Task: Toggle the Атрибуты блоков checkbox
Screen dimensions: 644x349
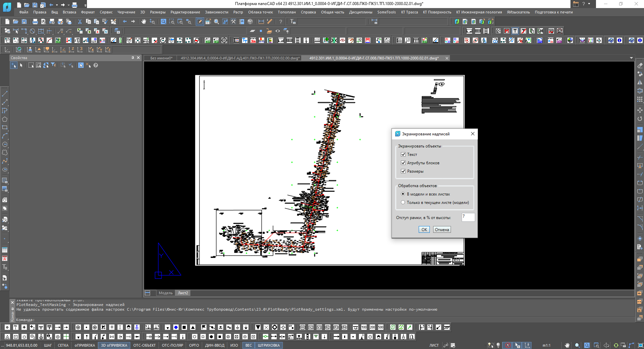Action: click(x=403, y=163)
